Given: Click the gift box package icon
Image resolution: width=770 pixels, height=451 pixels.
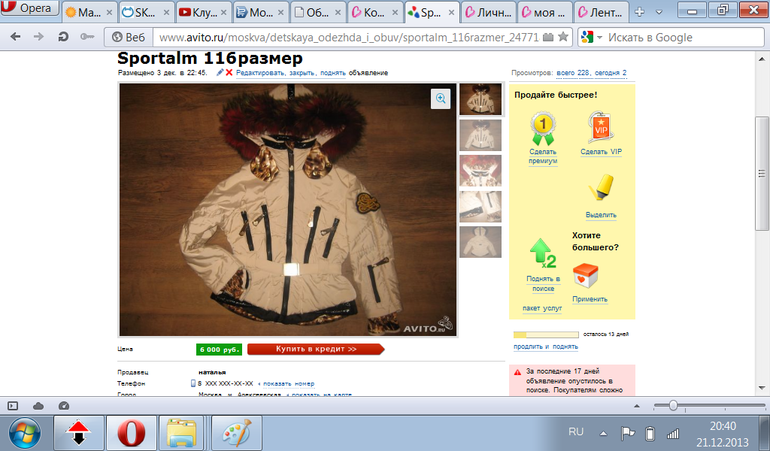Looking at the screenshot, I should pyautogui.click(x=585, y=276).
